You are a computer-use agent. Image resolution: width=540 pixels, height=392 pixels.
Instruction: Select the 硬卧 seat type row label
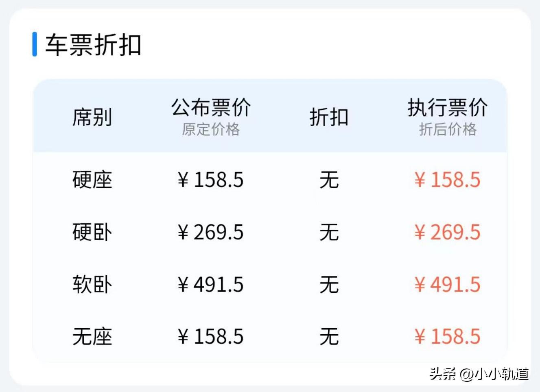[x=92, y=232]
